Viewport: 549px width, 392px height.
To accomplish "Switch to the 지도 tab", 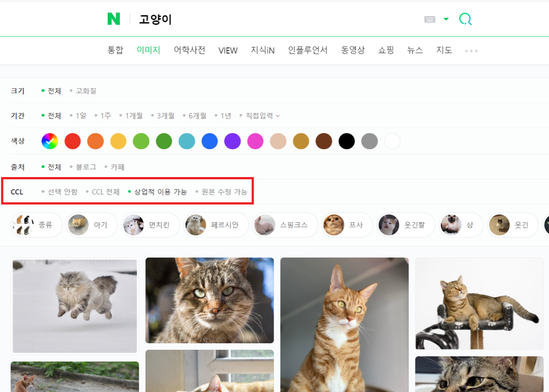I will pyautogui.click(x=444, y=50).
